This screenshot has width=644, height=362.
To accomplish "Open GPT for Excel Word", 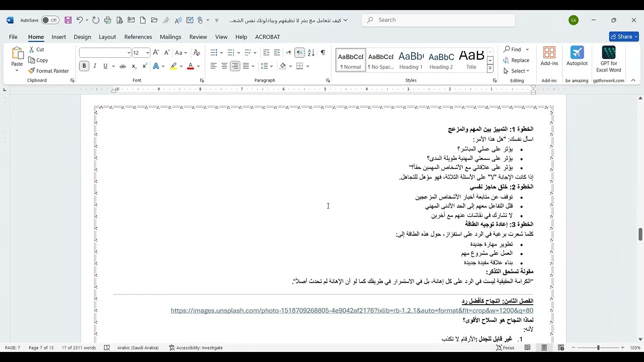I will point(609,59).
